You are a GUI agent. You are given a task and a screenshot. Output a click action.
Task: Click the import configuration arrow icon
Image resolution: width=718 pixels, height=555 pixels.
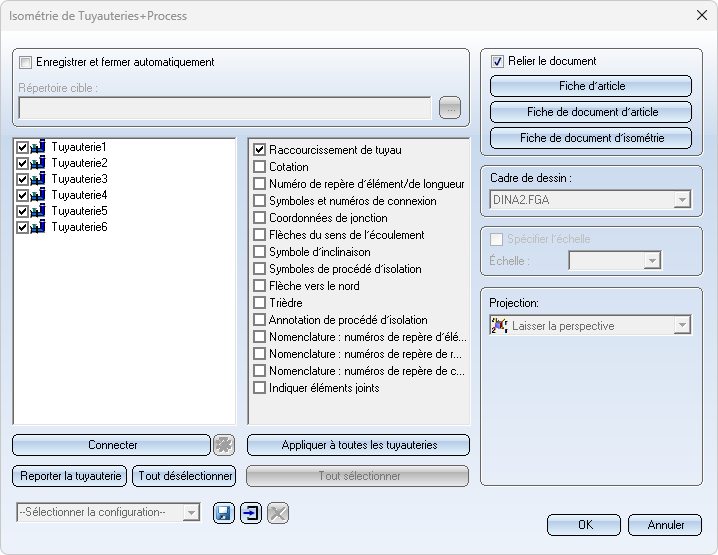(251, 513)
